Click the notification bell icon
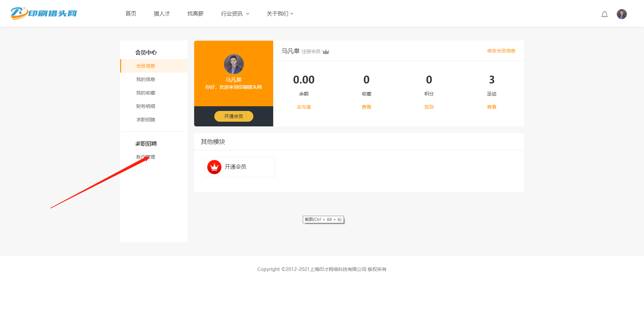644x318 pixels. (x=604, y=14)
